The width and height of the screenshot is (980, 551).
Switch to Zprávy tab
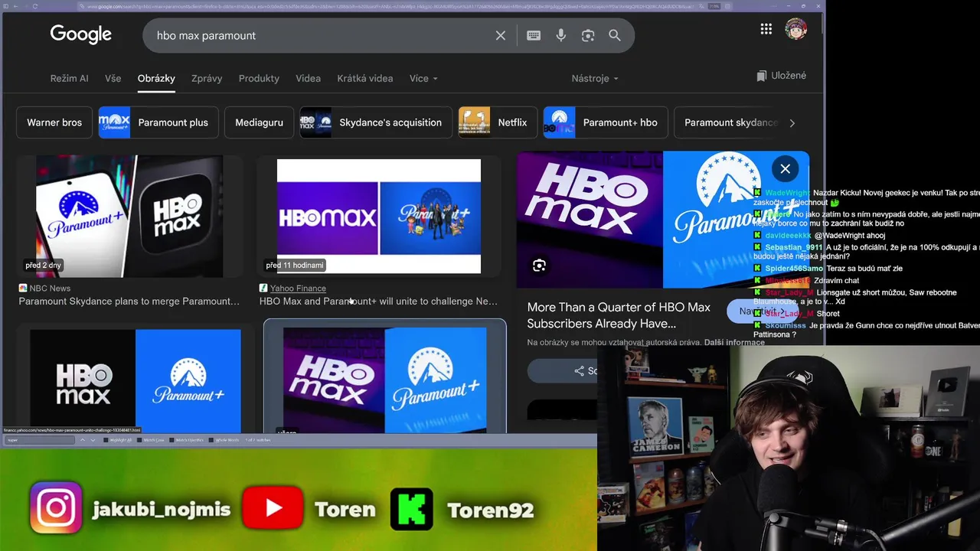pyautogui.click(x=207, y=78)
